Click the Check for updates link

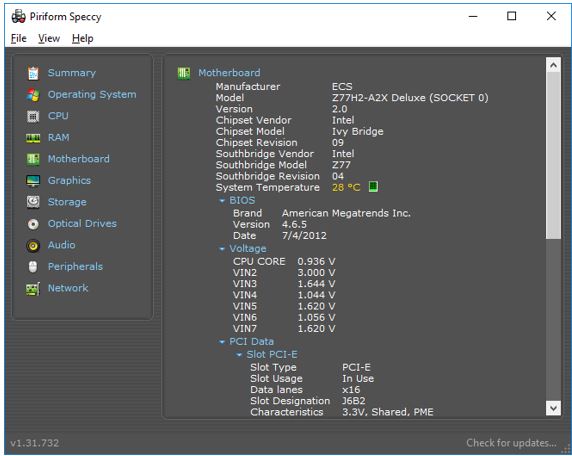coord(511,443)
